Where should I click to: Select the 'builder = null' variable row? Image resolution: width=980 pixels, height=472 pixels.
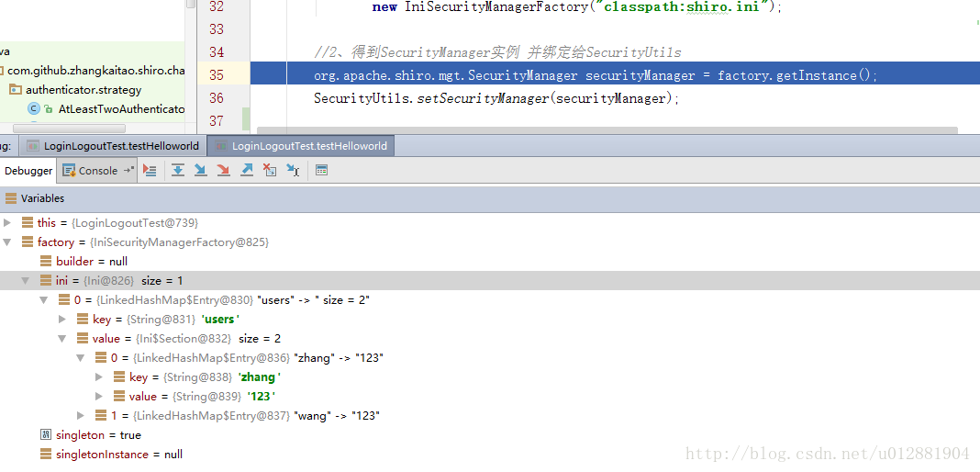pos(490,262)
